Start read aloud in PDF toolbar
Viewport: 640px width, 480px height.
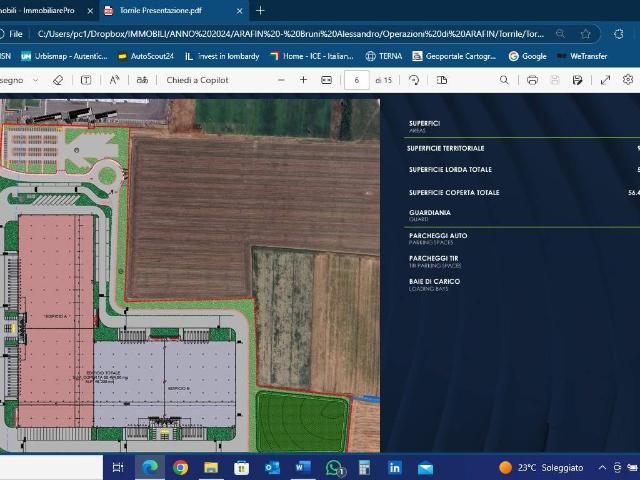[116, 80]
